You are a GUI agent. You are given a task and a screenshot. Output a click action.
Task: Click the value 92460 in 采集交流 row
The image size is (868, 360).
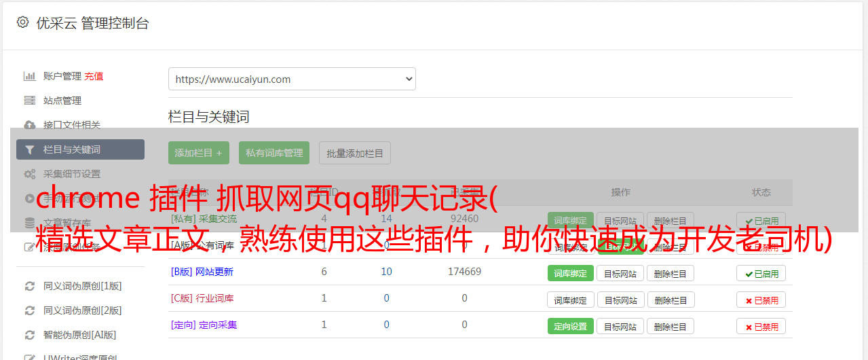(465, 219)
